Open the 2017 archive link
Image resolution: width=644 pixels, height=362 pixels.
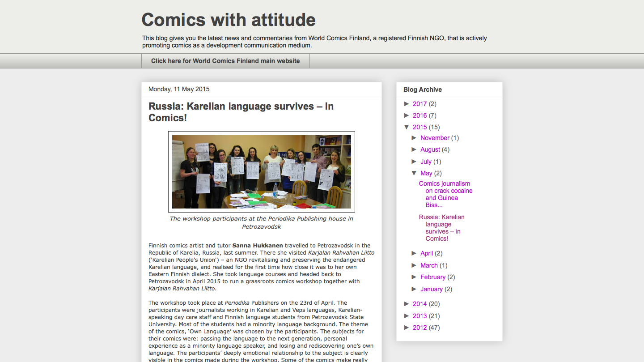420,104
